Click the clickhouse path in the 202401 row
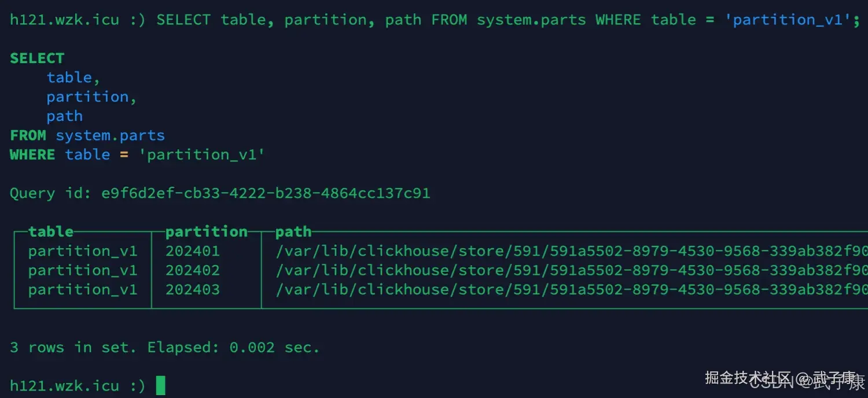The height and width of the screenshot is (398, 868). click(x=571, y=251)
